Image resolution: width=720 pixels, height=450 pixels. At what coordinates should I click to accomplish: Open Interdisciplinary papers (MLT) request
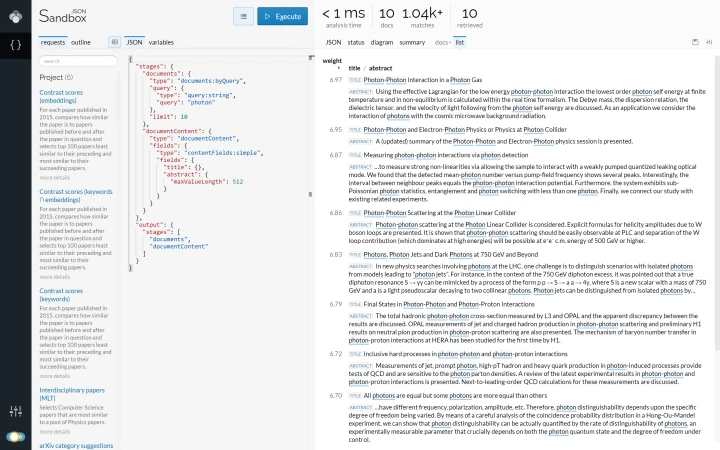click(x=72, y=394)
